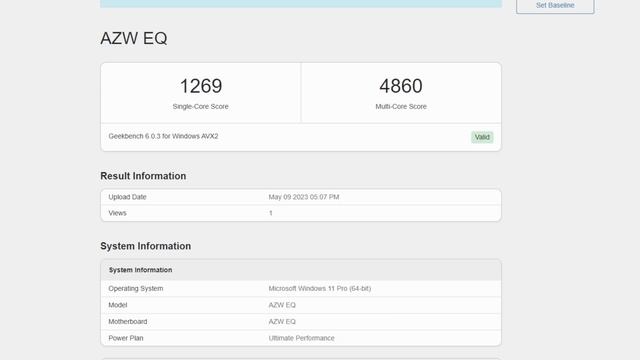
Task: Click the Single-Core Score label
Action: [x=200, y=107]
